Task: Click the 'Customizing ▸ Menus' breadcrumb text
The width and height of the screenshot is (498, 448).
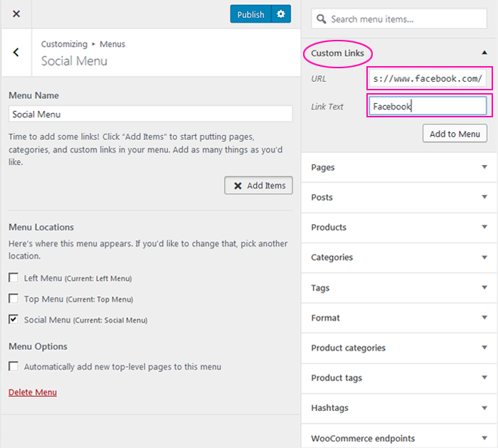Action: point(83,44)
